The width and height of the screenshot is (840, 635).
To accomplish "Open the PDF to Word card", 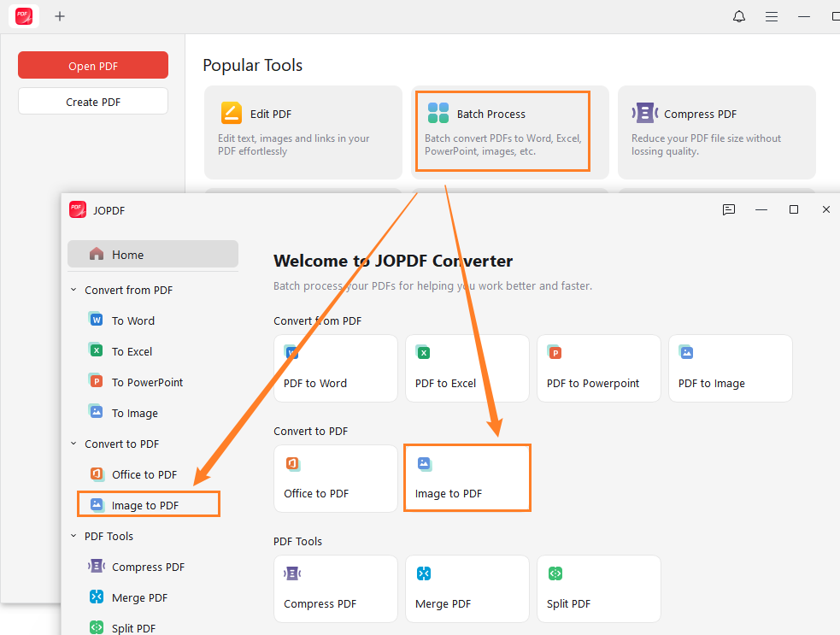I will 336,368.
